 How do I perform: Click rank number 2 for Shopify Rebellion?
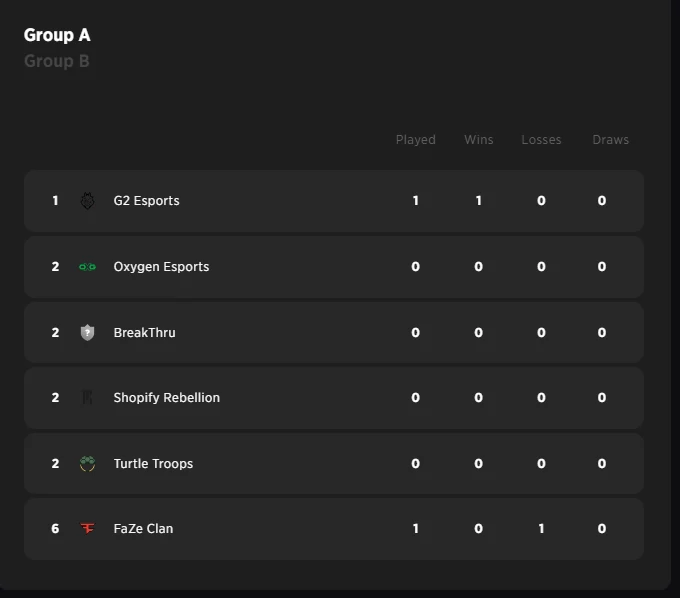(55, 398)
